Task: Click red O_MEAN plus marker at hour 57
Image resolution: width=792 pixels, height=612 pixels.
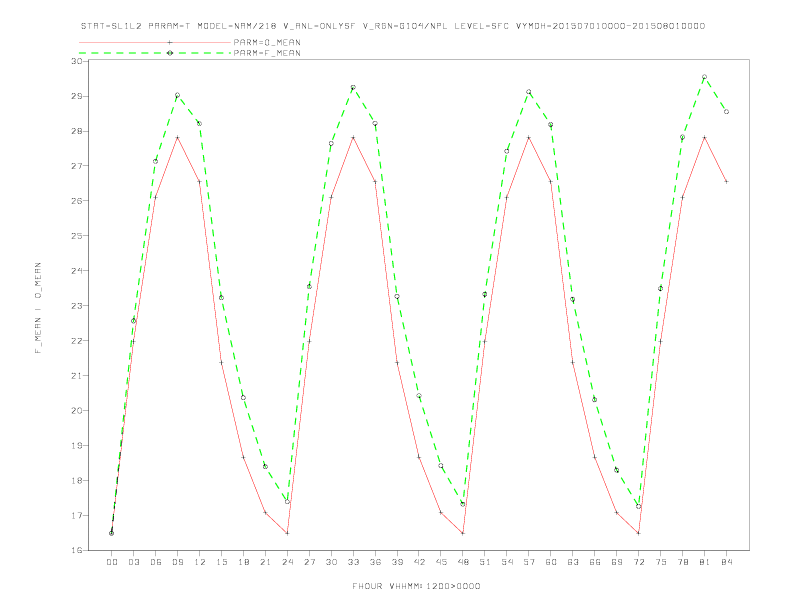Action: click(x=529, y=137)
